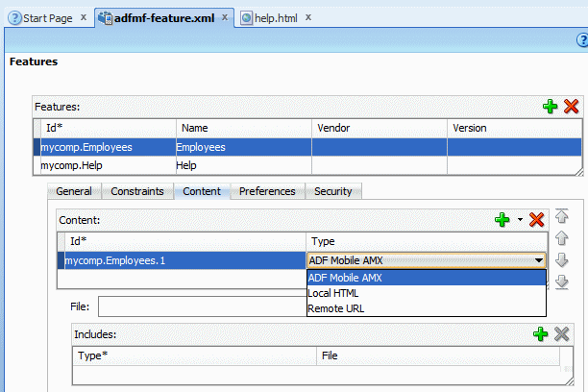Open the Start Page tab

point(45,18)
